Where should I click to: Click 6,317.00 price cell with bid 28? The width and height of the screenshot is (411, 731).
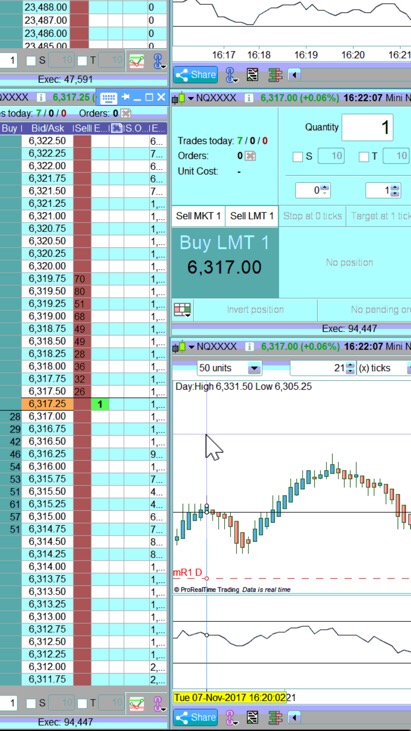47,416
